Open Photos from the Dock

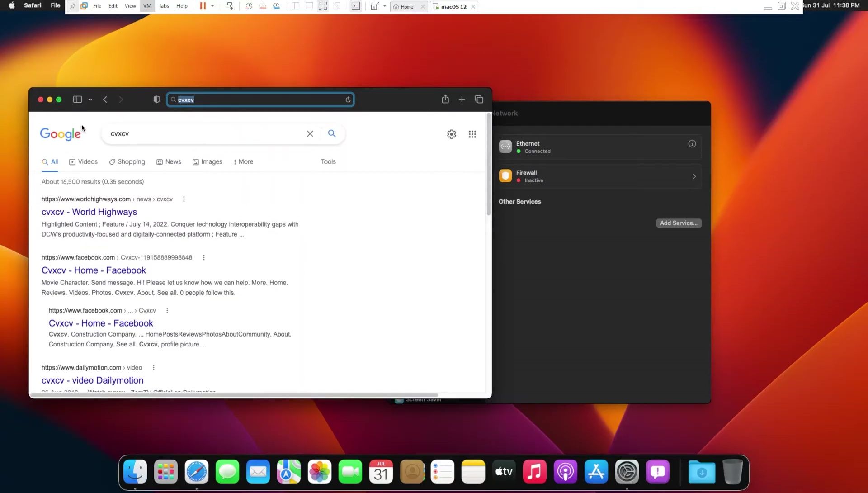tap(320, 472)
